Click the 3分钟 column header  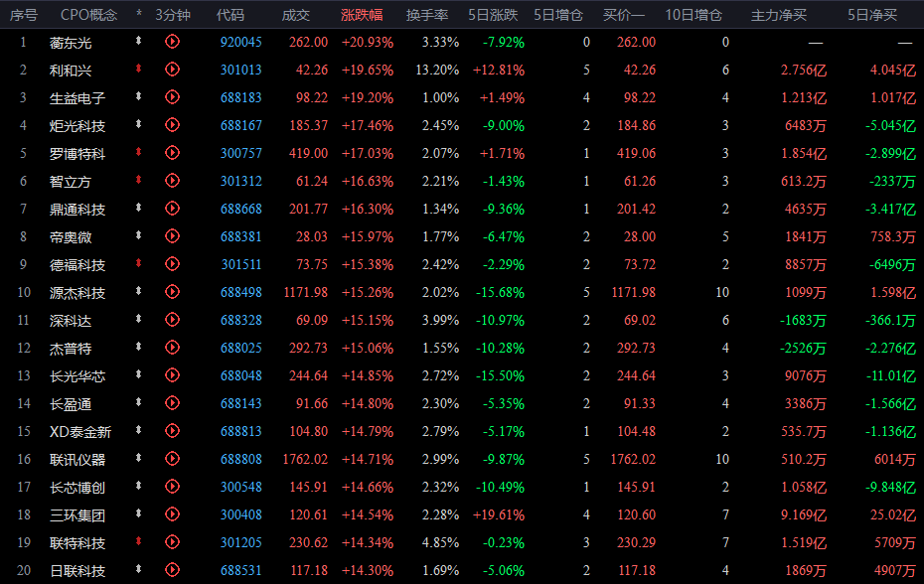[x=173, y=15]
